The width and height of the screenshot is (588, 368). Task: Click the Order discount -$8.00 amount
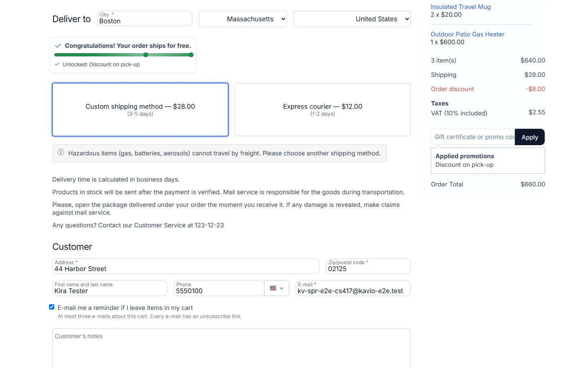point(535,89)
